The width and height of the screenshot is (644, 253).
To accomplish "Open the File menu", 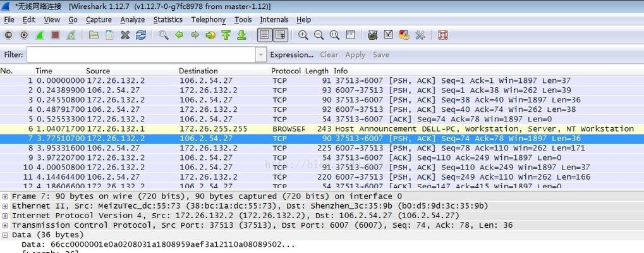I will (9, 20).
